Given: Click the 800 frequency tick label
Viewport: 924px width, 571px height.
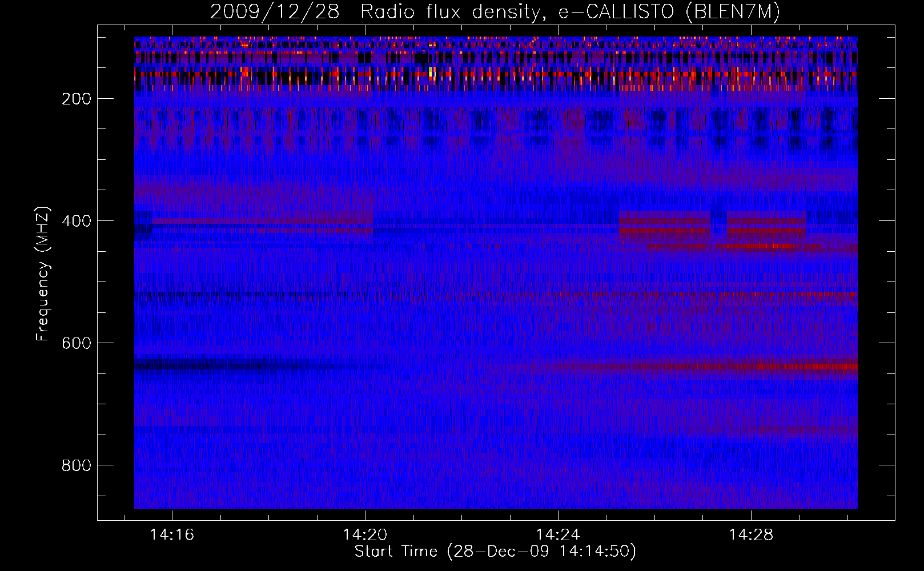Looking at the screenshot, I should (77, 465).
